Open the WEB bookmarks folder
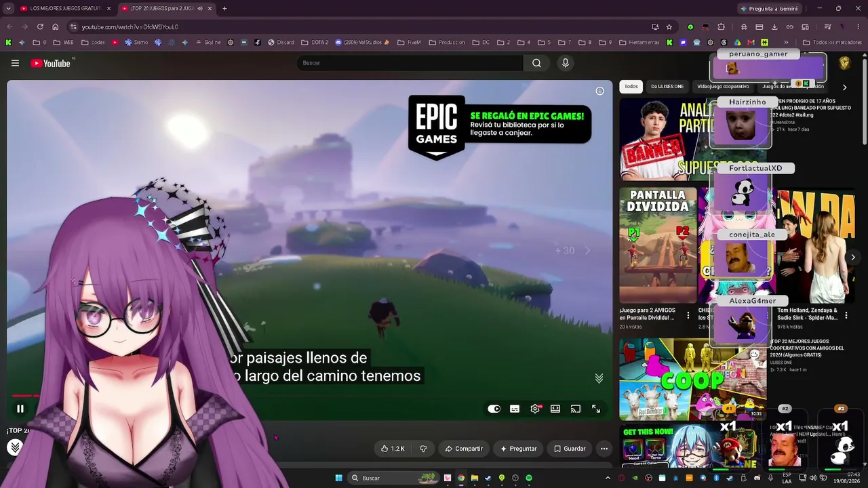 [64, 42]
